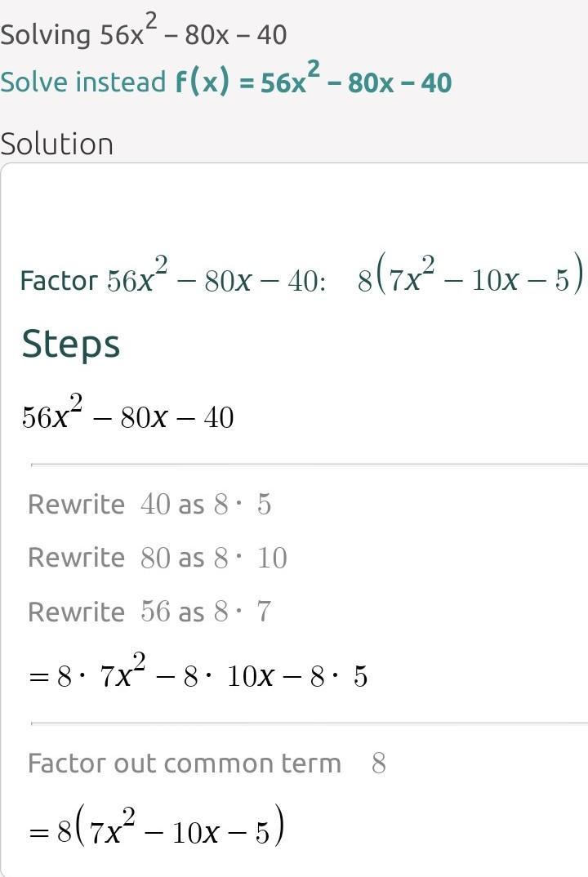Click the 'Solving 56x² − 80x − 40' header
The image size is (588, 877).
143,34
